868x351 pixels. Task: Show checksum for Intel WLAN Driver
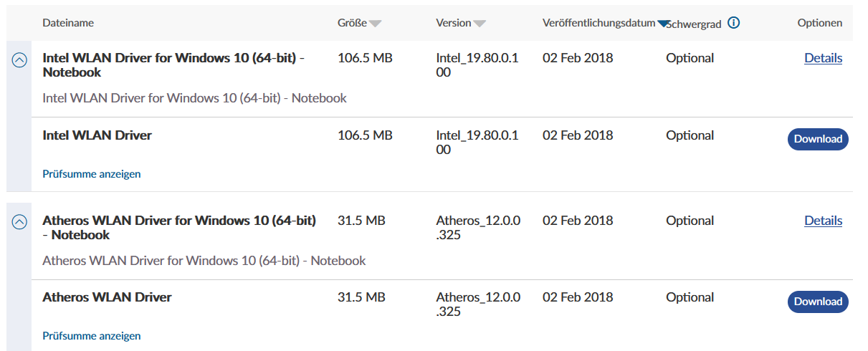(92, 173)
